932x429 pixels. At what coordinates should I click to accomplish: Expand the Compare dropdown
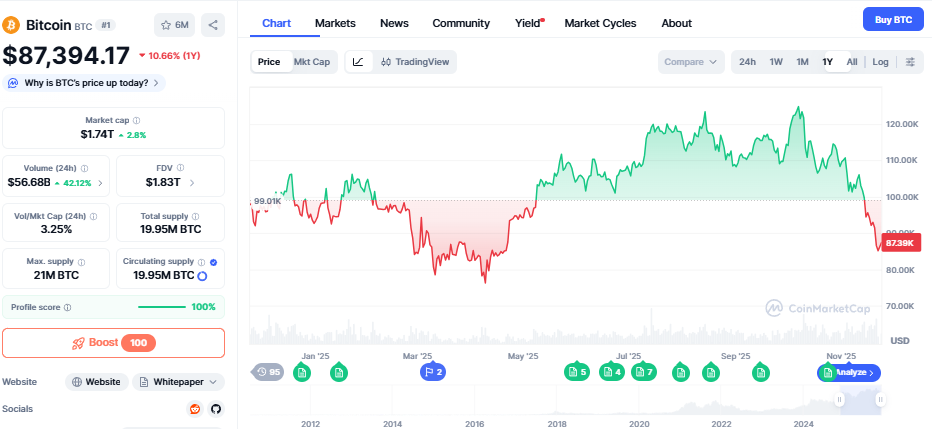click(691, 62)
